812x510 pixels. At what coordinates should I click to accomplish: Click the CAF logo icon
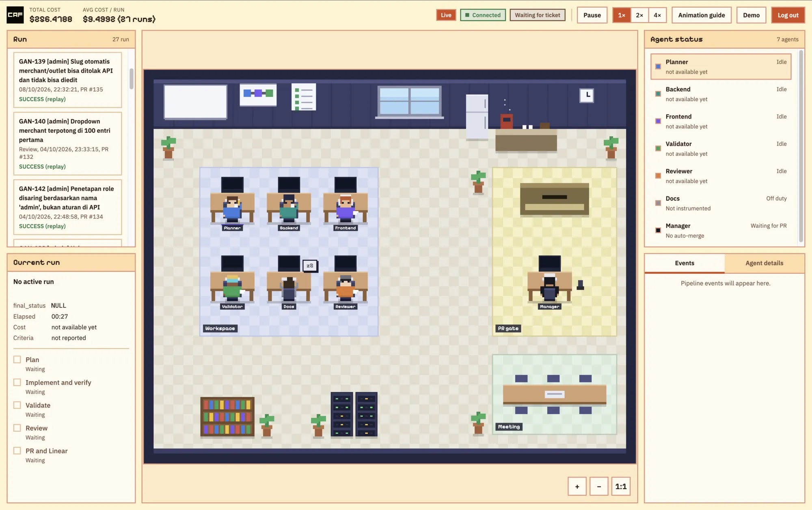[15, 15]
